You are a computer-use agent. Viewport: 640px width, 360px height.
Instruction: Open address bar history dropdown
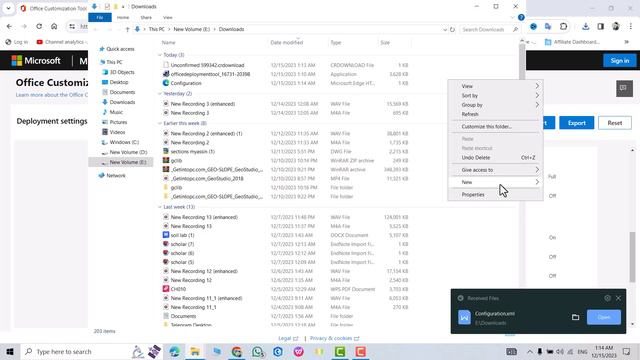[445, 29]
